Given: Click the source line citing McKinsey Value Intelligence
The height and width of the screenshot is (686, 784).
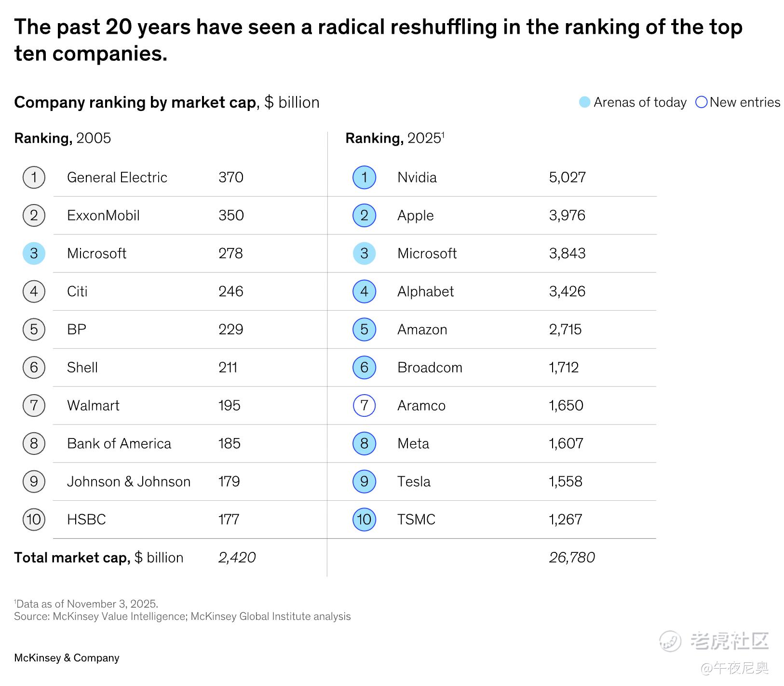Looking at the screenshot, I should point(182,617).
